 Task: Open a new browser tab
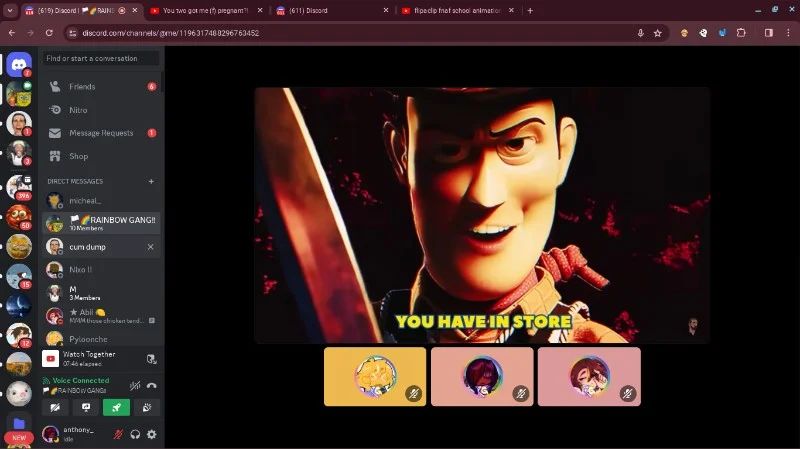point(530,10)
